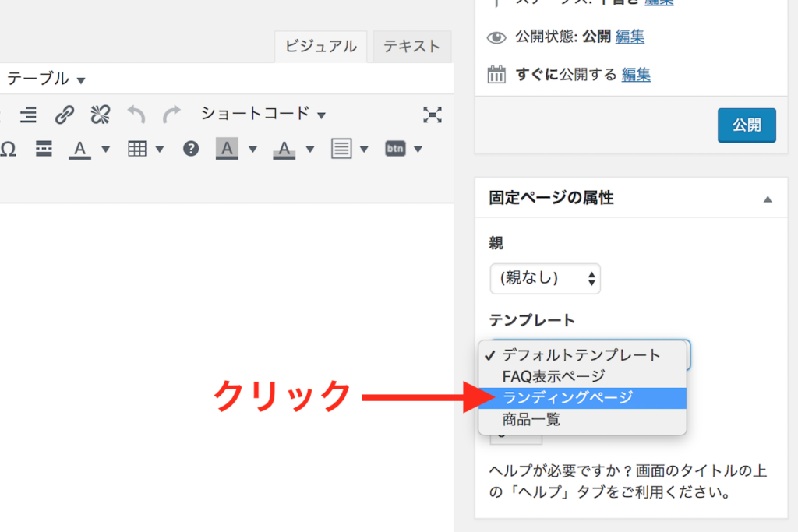798x532 pixels.
Task: Open the text color picker arrow
Action: click(x=106, y=150)
